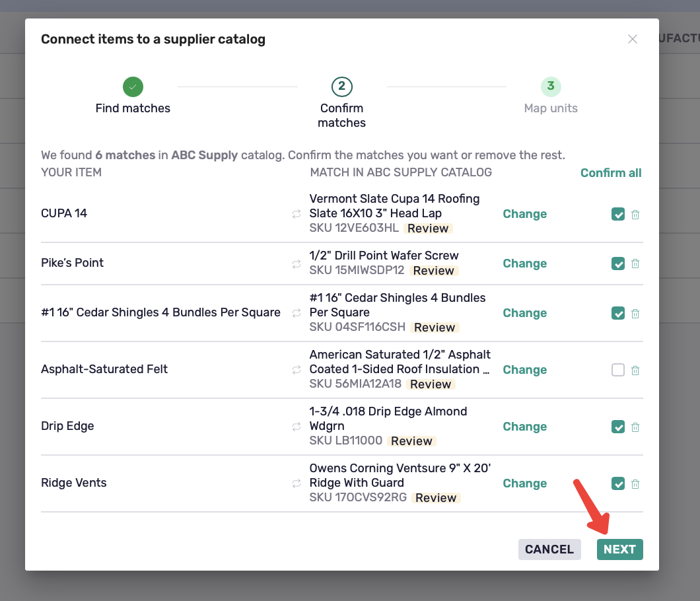The height and width of the screenshot is (601, 700).
Task: Select the Confirm matches step
Action: click(x=341, y=103)
